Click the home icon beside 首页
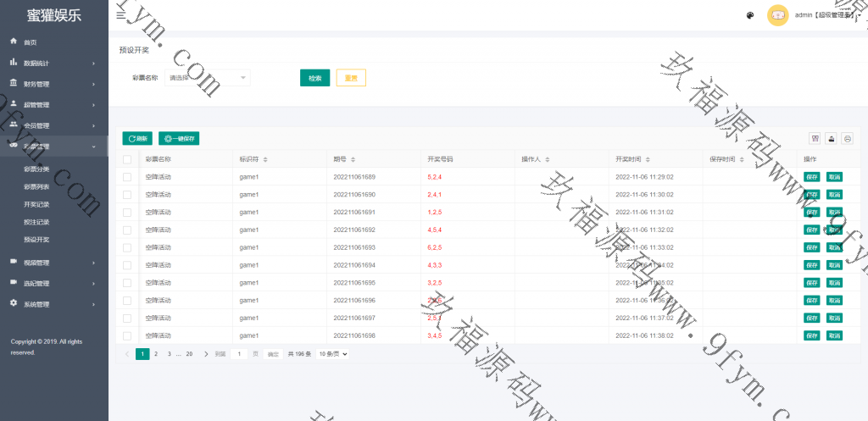 pos(14,42)
